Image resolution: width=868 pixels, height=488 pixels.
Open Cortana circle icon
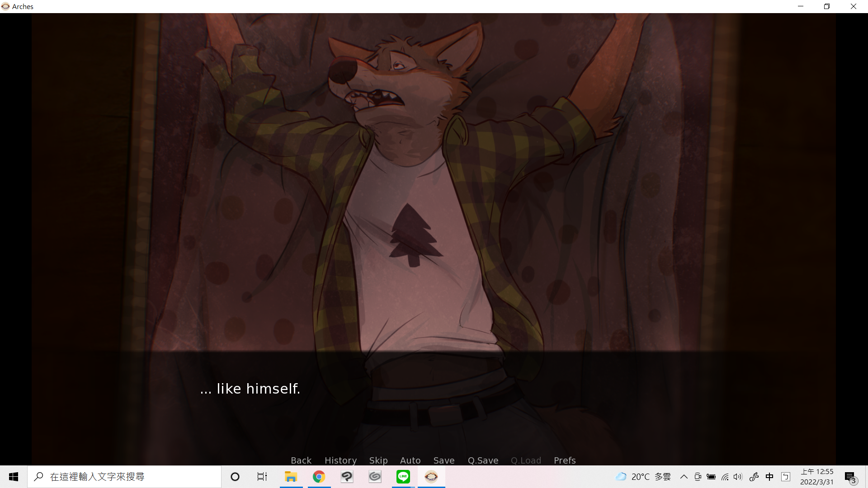[x=235, y=477]
